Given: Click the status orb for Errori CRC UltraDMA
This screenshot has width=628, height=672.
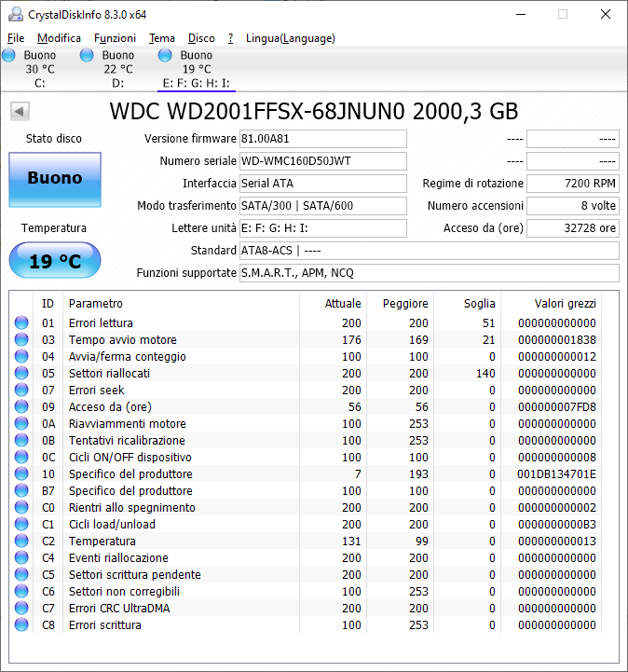Looking at the screenshot, I should tap(21, 608).
